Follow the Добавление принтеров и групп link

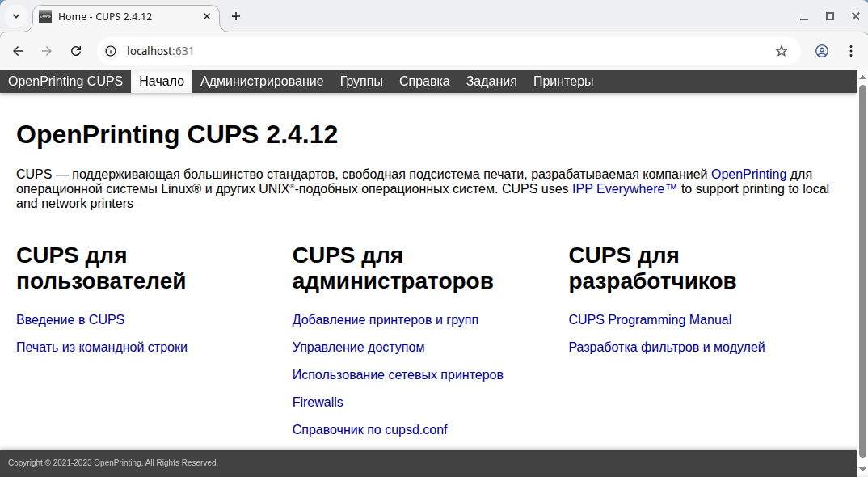[x=386, y=320]
